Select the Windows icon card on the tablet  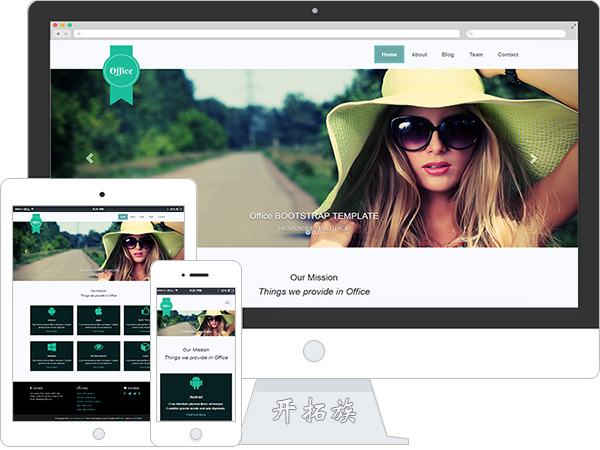tap(52, 356)
